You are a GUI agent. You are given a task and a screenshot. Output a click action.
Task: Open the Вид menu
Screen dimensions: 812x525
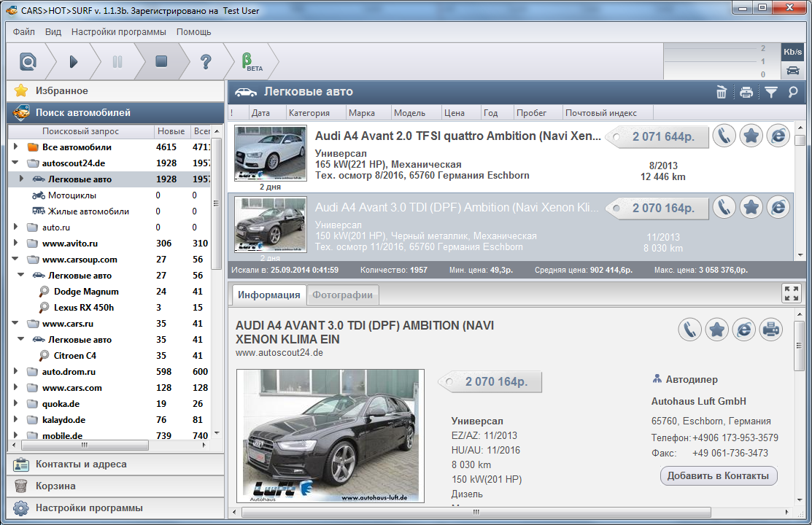tap(53, 31)
